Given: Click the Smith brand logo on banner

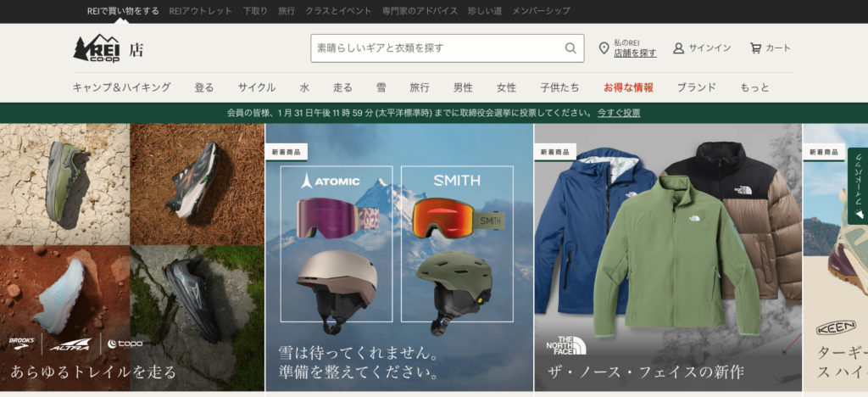Looking at the screenshot, I should [457, 181].
